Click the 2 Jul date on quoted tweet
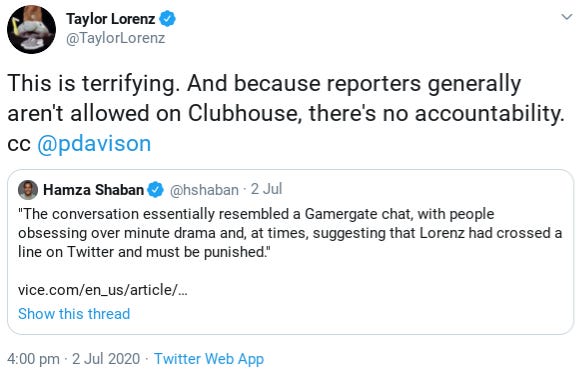The image size is (585, 381). [x=266, y=189]
